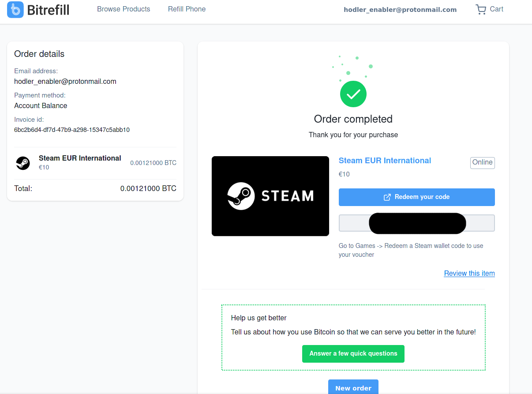Click Thank you for your purchase text
The width and height of the screenshot is (532, 394).
pos(353,135)
